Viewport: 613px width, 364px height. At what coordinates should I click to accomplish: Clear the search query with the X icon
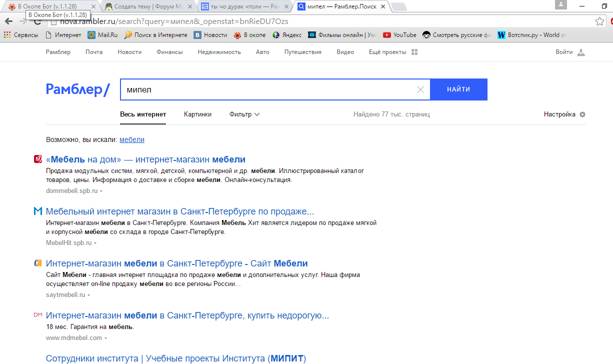420,89
